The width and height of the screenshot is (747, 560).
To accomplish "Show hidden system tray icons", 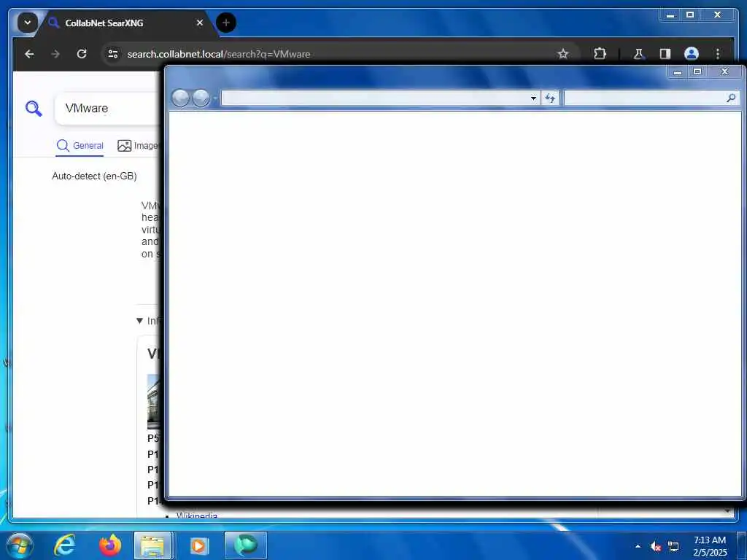I will [638, 546].
